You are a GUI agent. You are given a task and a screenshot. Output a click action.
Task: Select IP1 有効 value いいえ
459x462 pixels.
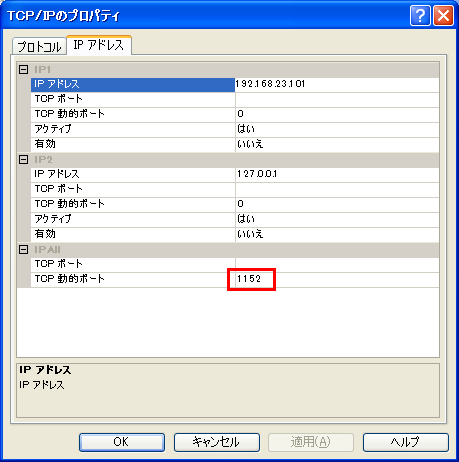coord(337,144)
